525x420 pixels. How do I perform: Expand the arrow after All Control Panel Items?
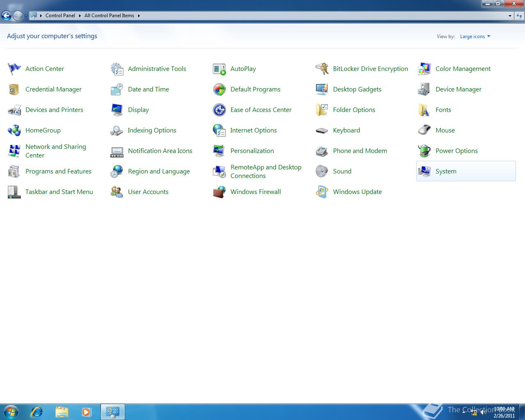click(x=139, y=16)
